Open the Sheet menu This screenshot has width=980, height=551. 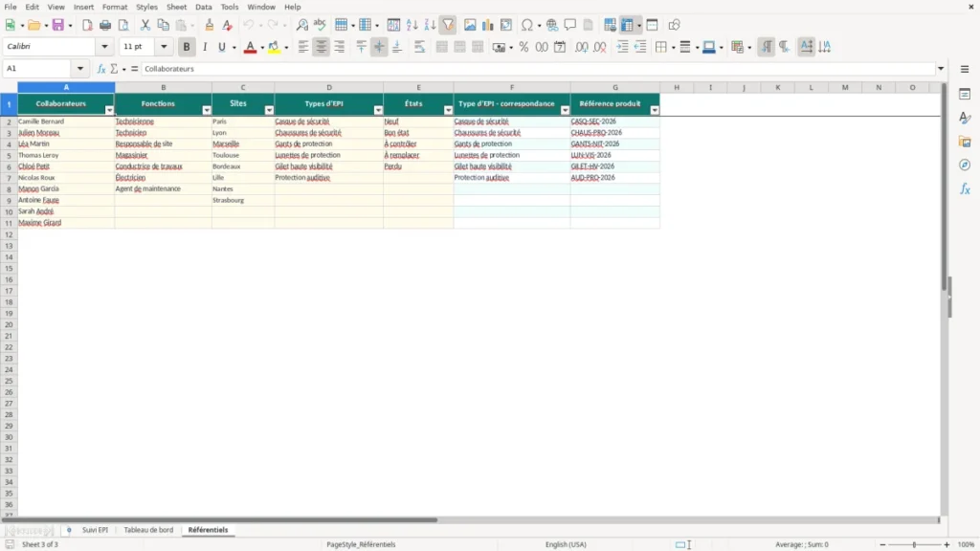pos(176,7)
